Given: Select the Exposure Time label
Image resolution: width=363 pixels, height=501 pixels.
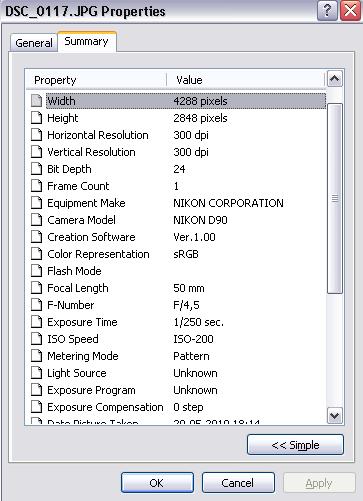Looking at the screenshot, I should point(82,322).
